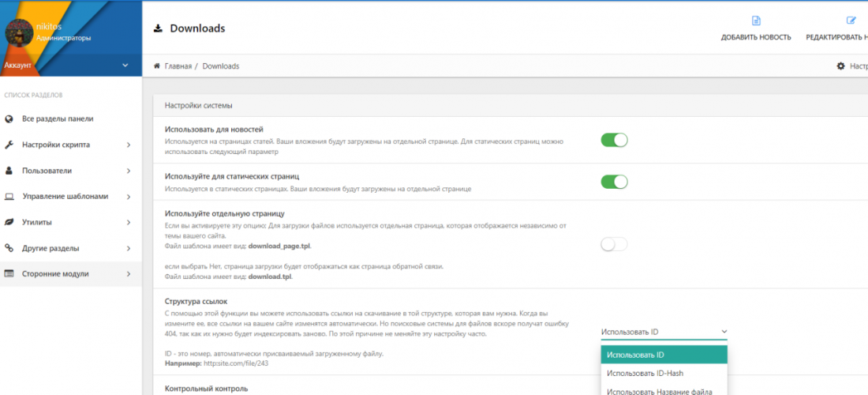
Task: Enable the Используйте отдельную страницу toggle
Action: click(x=614, y=244)
